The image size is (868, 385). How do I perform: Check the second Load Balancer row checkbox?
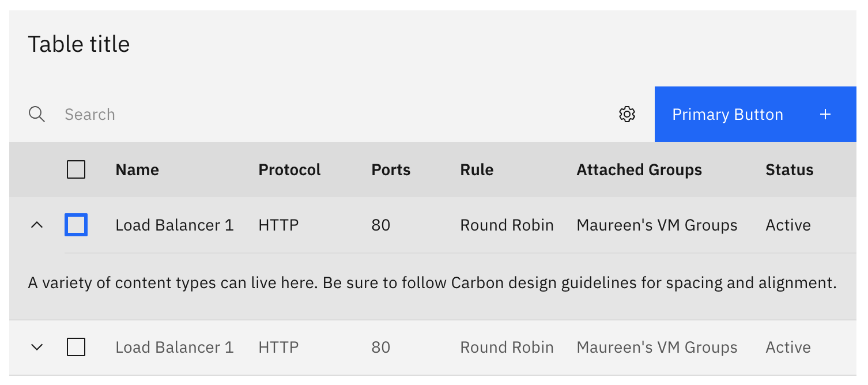click(76, 347)
